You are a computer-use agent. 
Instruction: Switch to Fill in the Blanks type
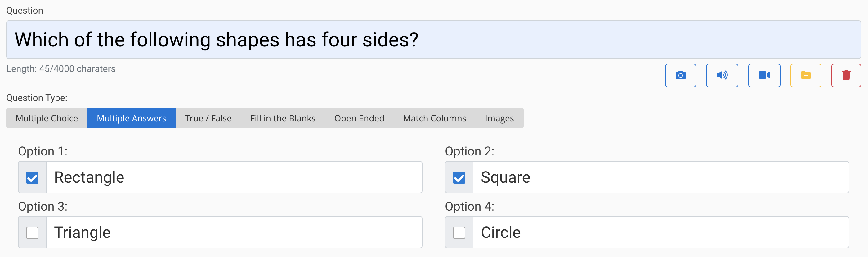(x=283, y=118)
